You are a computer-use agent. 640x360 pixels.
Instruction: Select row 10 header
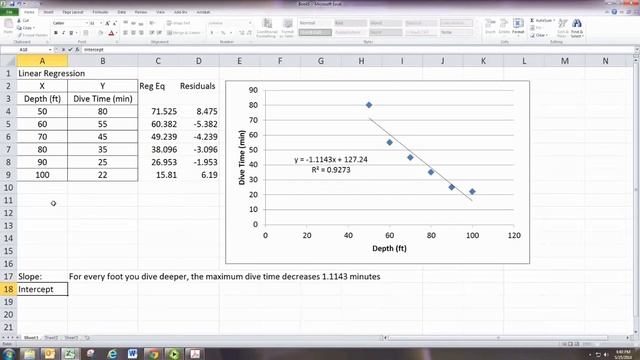(x=8, y=188)
